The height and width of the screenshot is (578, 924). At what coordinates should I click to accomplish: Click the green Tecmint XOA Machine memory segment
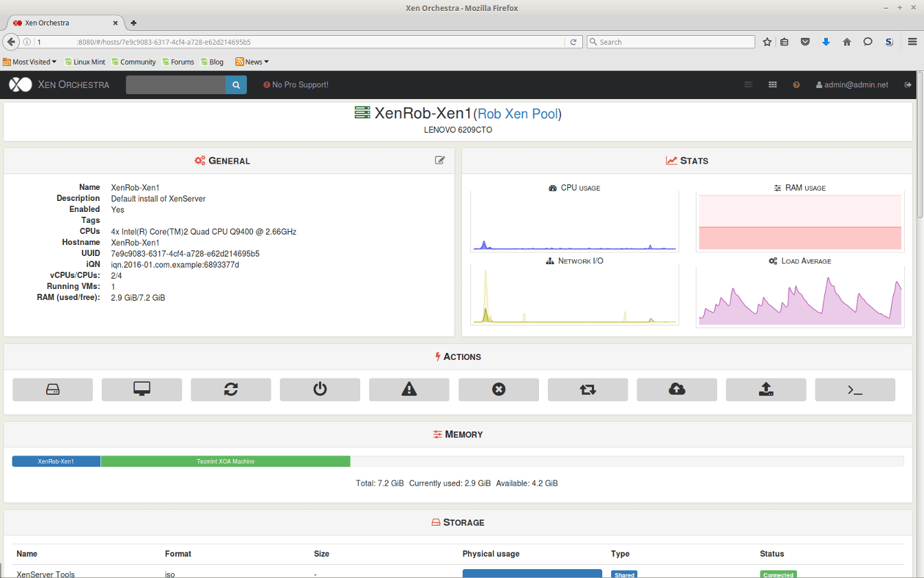point(225,461)
